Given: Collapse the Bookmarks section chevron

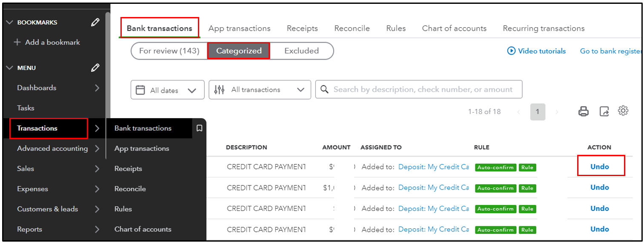Looking at the screenshot, I should [x=10, y=23].
